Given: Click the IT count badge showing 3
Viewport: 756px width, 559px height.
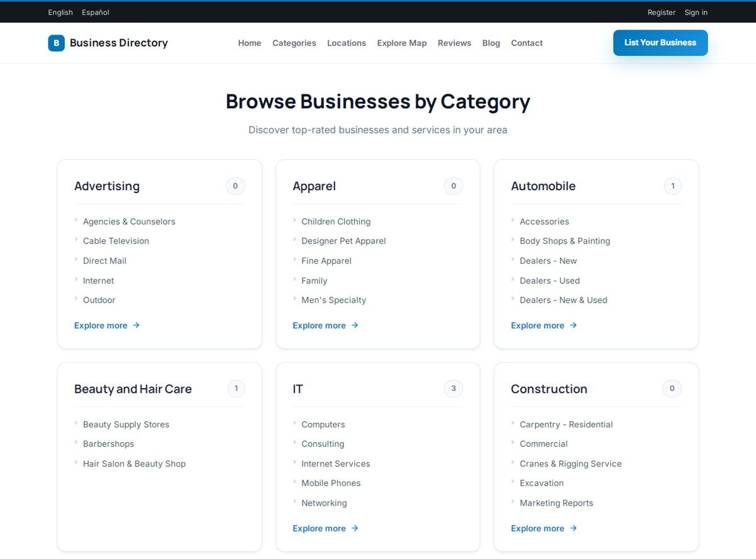Looking at the screenshot, I should point(454,389).
